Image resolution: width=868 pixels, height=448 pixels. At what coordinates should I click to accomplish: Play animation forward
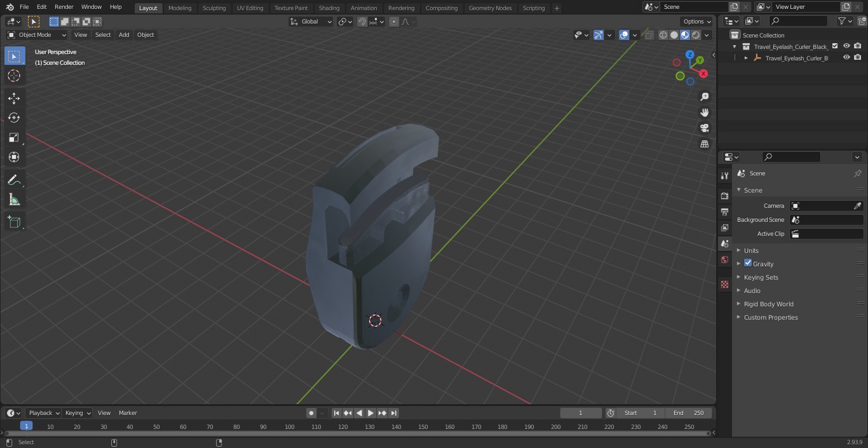(370, 413)
